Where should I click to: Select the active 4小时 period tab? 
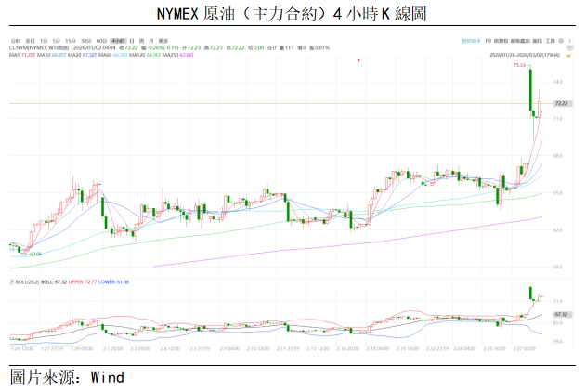pyautogui.click(x=117, y=42)
